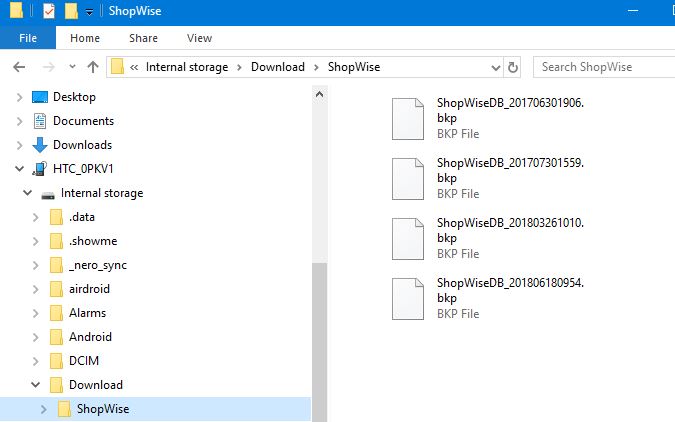
Task: Click the New folder icon in title bar
Action: [71, 11]
